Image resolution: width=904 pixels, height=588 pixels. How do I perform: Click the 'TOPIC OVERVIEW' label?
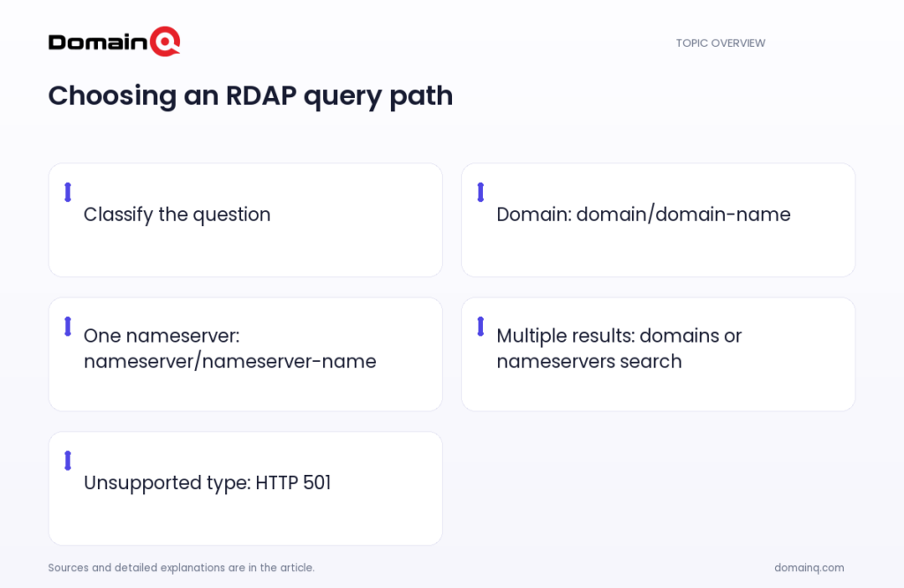click(x=720, y=43)
